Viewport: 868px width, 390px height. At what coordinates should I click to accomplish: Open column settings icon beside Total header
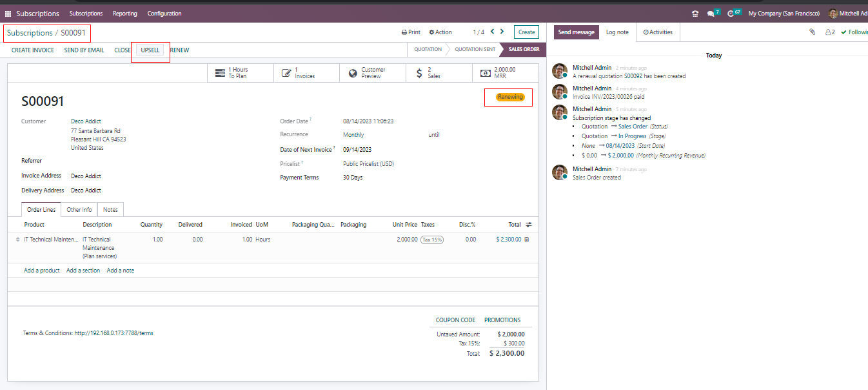tap(529, 225)
